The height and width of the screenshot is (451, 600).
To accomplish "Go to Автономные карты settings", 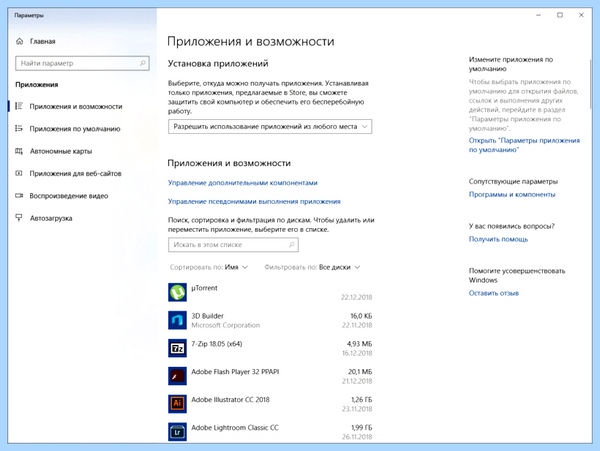I will [x=82, y=151].
